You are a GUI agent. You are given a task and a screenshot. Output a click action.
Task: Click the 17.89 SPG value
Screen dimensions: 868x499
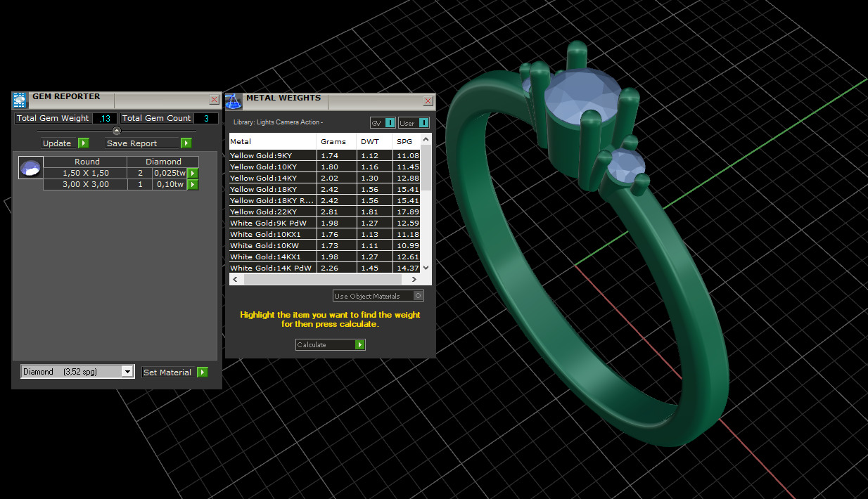click(x=407, y=212)
